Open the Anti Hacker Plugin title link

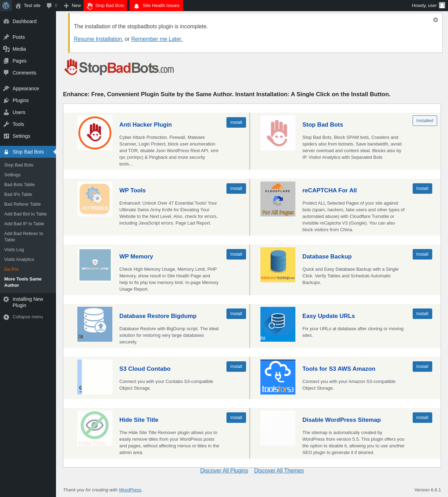coord(146,125)
